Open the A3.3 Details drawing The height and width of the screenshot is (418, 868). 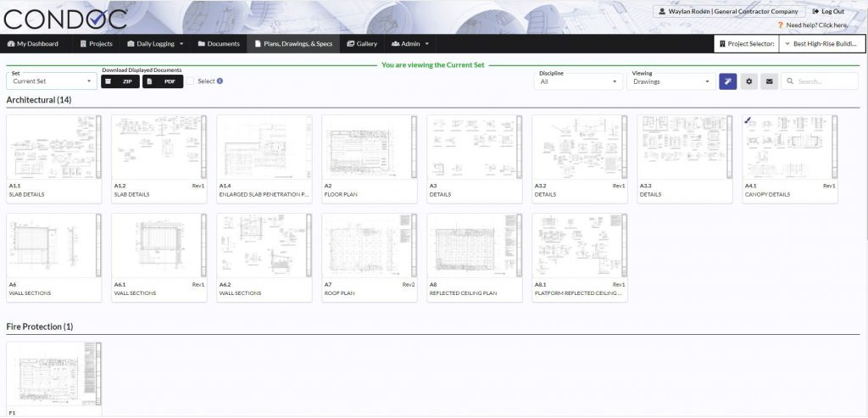[685, 159]
